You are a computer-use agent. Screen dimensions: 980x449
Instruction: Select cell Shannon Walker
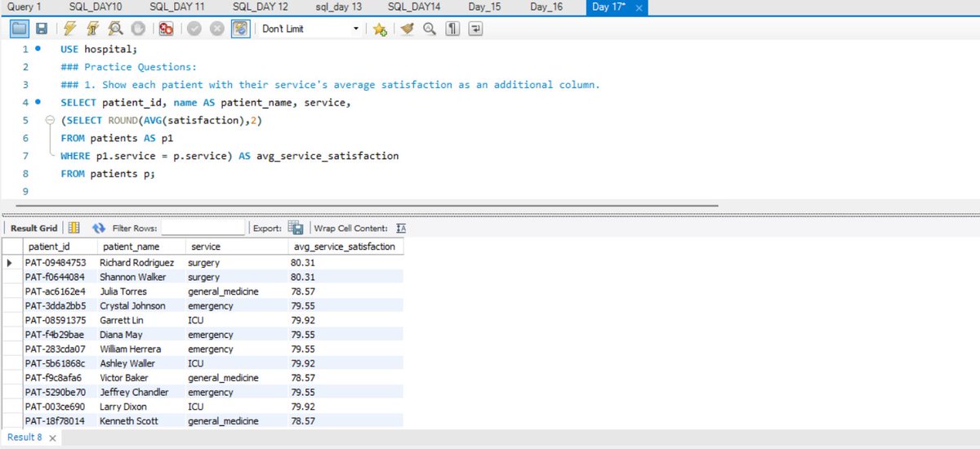pyautogui.click(x=140, y=278)
